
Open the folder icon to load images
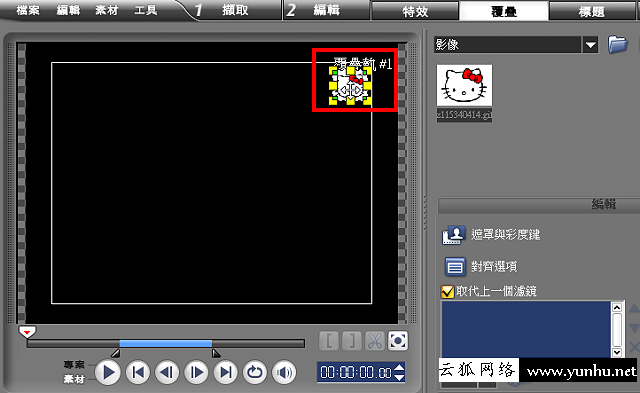tap(618, 44)
